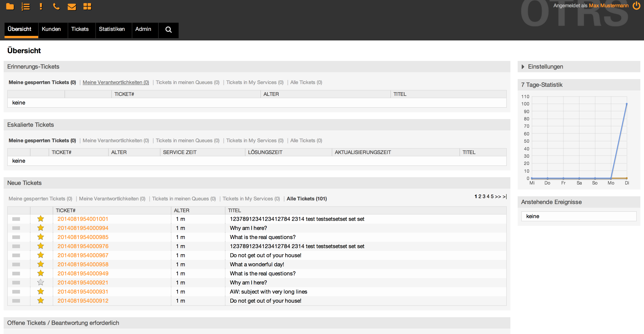Click the envelope email ticket icon
The height and width of the screenshot is (334, 644).
click(x=72, y=7)
